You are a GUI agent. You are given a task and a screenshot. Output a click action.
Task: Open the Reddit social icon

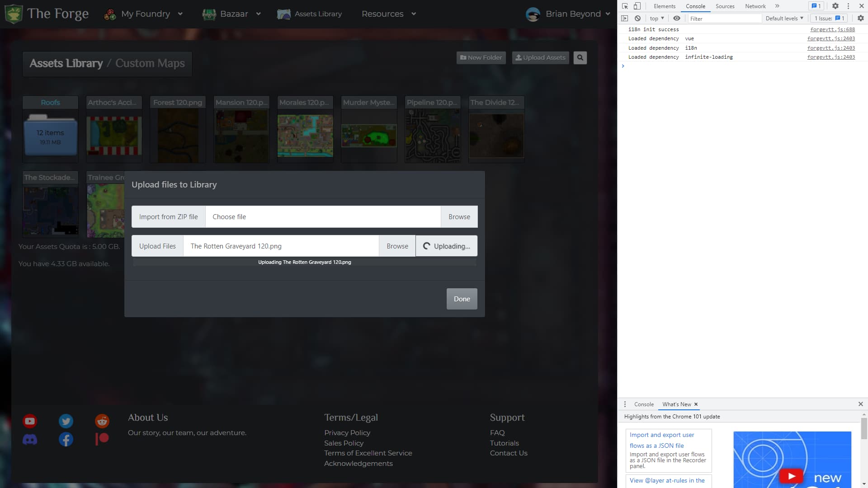click(x=102, y=422)
